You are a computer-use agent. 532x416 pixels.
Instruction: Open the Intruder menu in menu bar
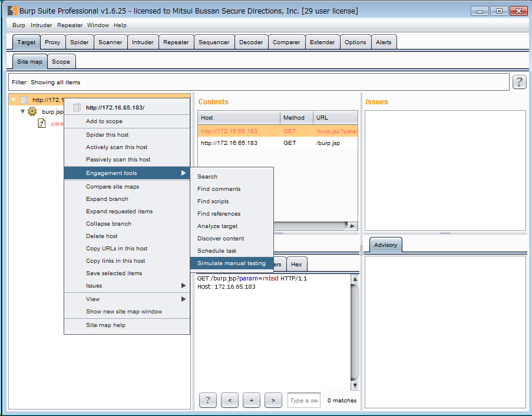point(41,25)
